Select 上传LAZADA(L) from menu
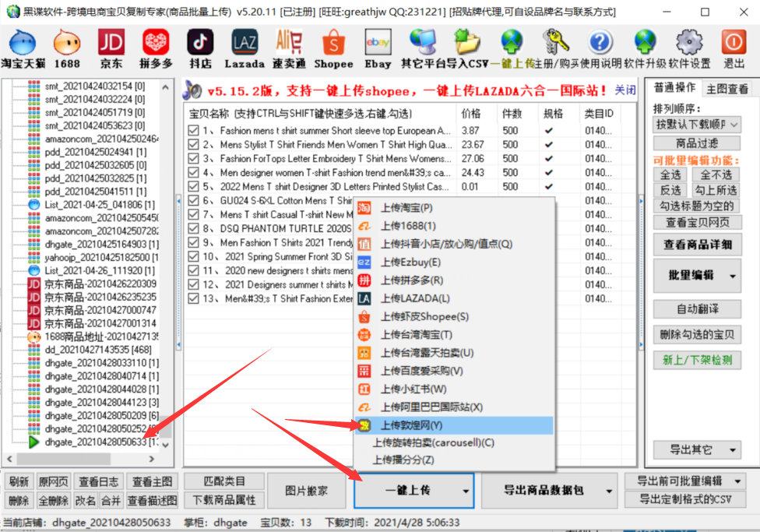Screen dimensions: 760x532 454,298
